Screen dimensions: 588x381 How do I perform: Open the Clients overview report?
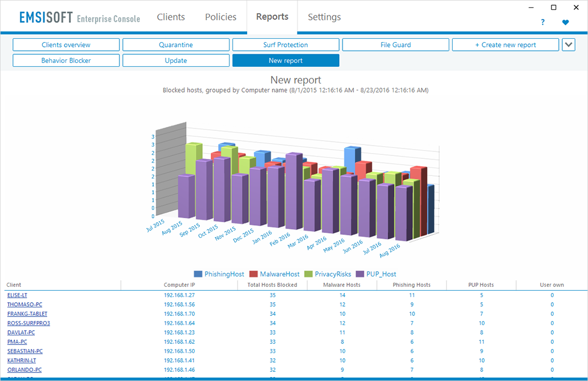[66, 45]
